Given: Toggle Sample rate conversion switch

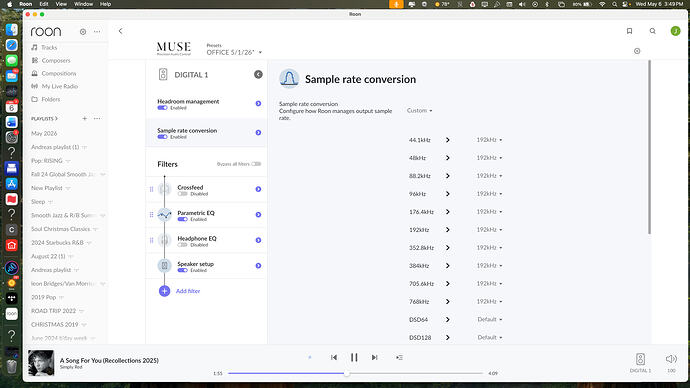Looking at the screenshot, I should [x=162, y=137].
